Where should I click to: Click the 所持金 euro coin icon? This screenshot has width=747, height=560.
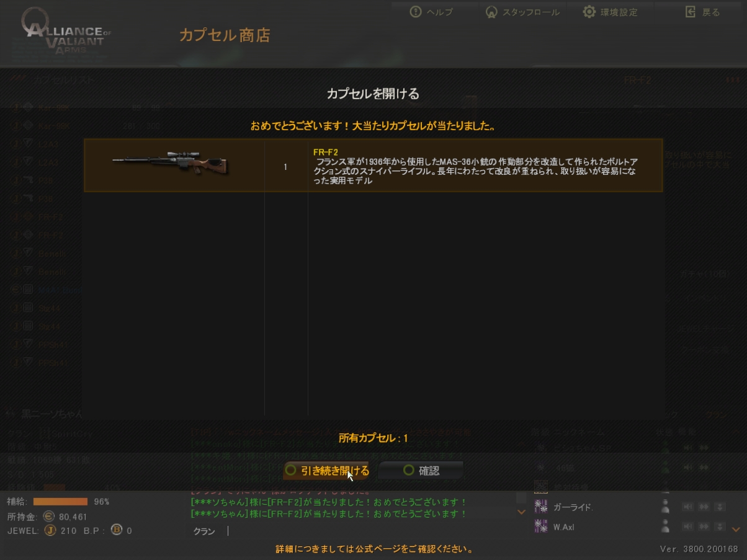pyautogui.click(x=49, y=516)
